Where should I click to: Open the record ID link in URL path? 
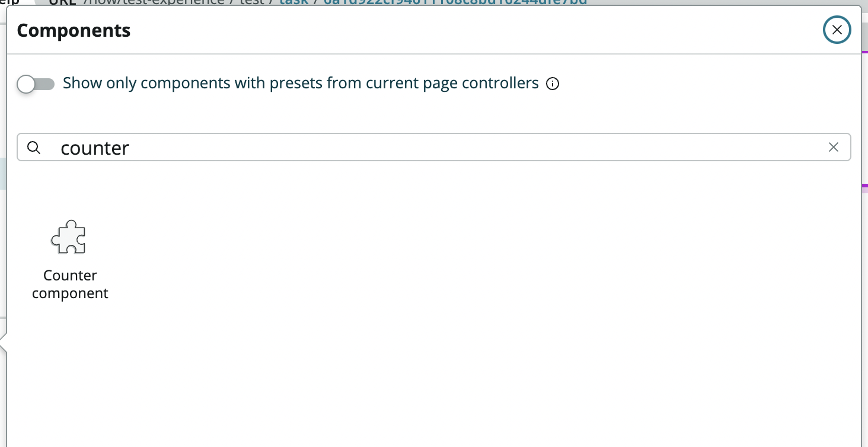coord(455,2)
